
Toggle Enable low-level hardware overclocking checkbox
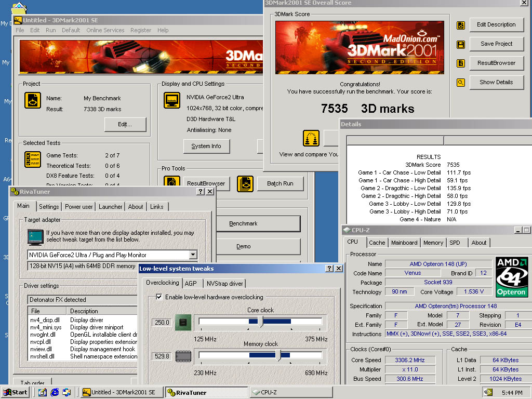pyautogui.click(x=159, y=297)
